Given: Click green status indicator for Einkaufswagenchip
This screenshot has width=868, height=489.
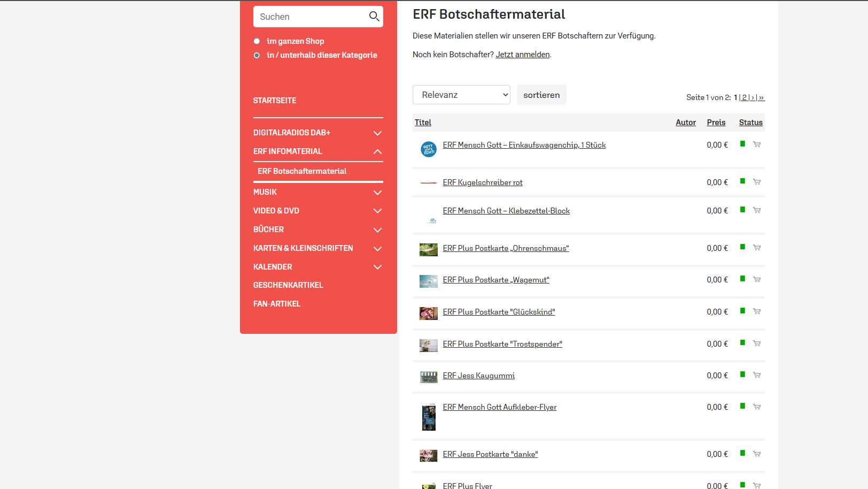Looking at the screenshot, I should tap(742, 143).
